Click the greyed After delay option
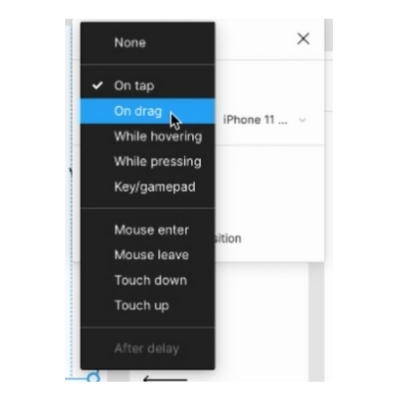Image resolution: width=400 pixels, height=400 pixels. (148, 349)
